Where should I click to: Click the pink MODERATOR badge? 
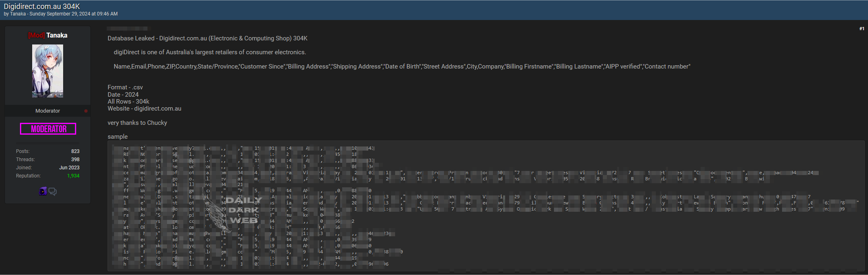(x=48, y=129)
